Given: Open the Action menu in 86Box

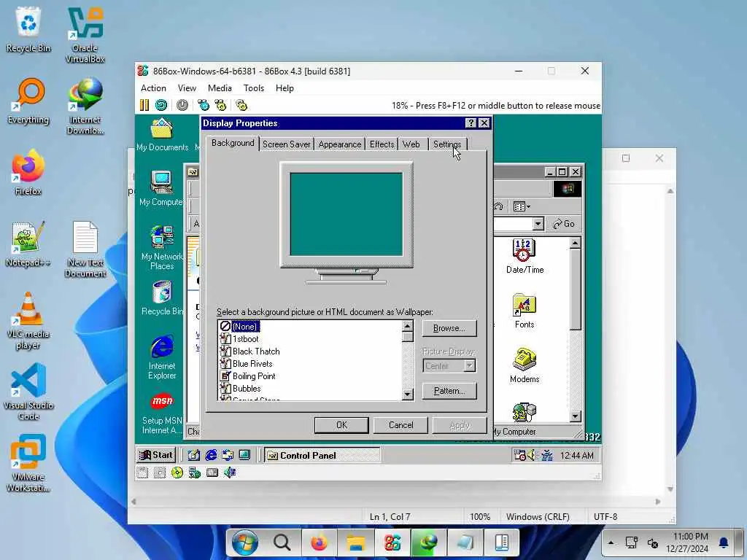Looking at the screenshot, I should coord(153,88).
